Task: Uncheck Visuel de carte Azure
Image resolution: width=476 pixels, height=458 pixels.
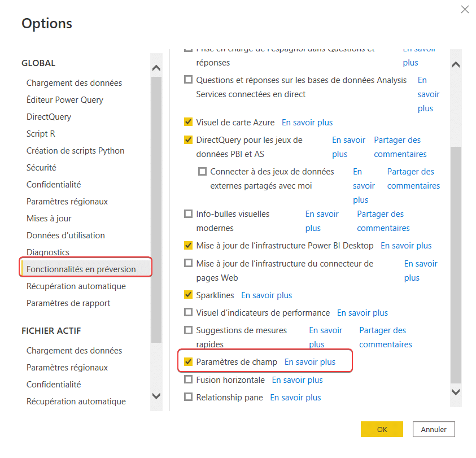Action: click(188, 122)
